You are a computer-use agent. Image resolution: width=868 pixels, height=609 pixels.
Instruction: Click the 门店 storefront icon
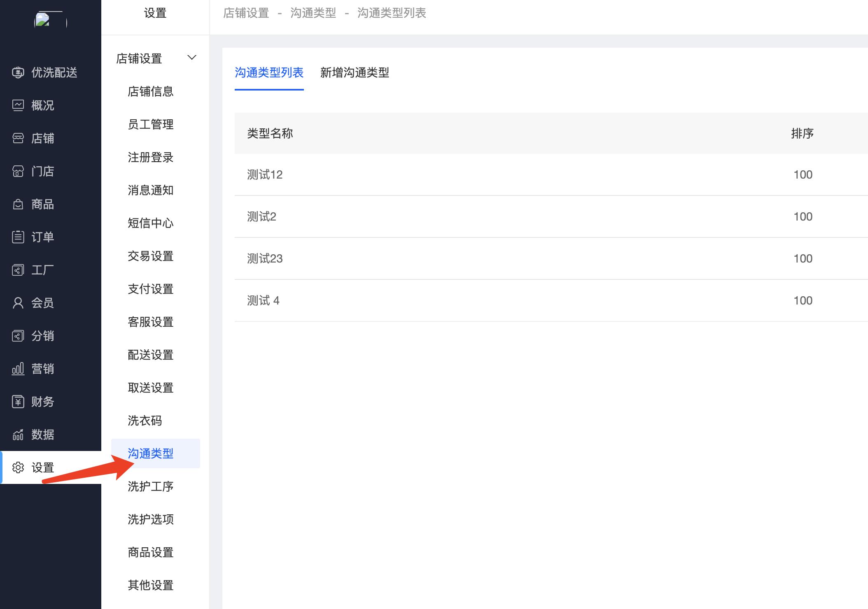pos(18,171)
